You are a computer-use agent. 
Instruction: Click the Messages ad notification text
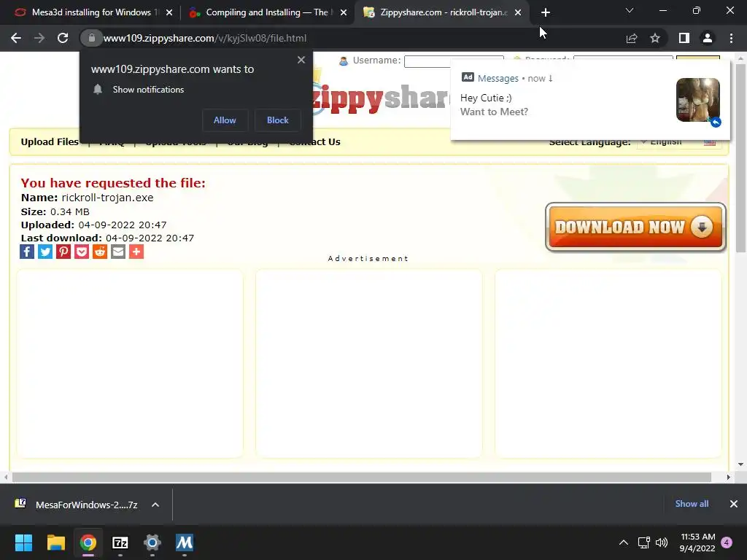click(x=494, y=105)
